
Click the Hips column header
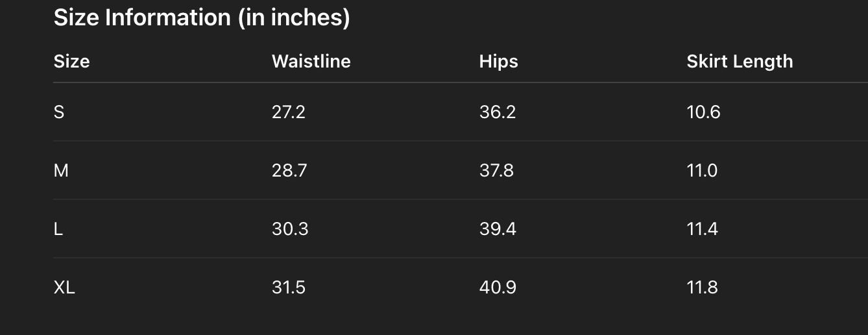[498, 62]
